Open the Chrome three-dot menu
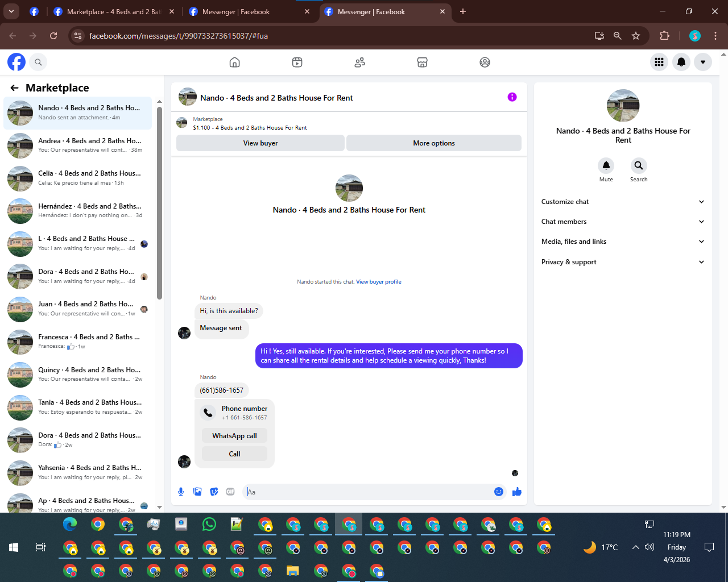The image size is (728, 582). point(715,36)
